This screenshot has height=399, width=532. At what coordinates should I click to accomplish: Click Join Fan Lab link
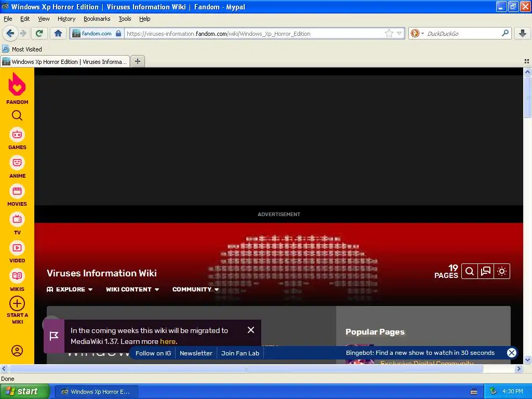tap(240, 353)
